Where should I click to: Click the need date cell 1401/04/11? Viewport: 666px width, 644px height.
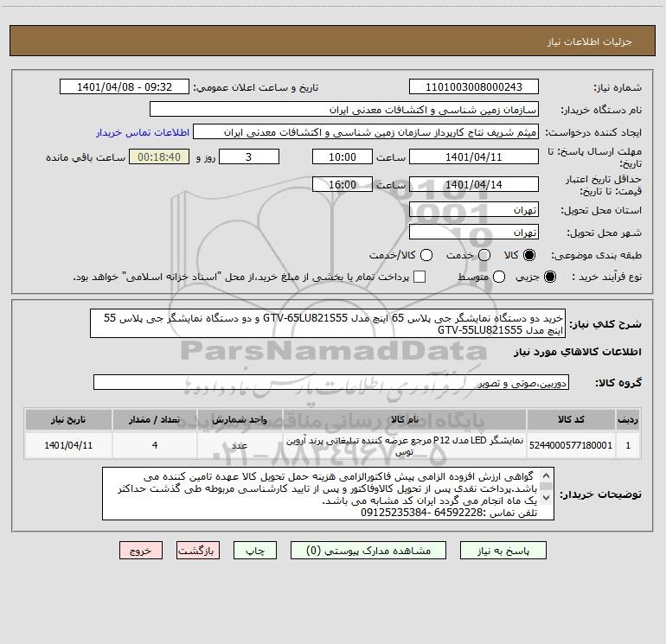tap(68, 445)
